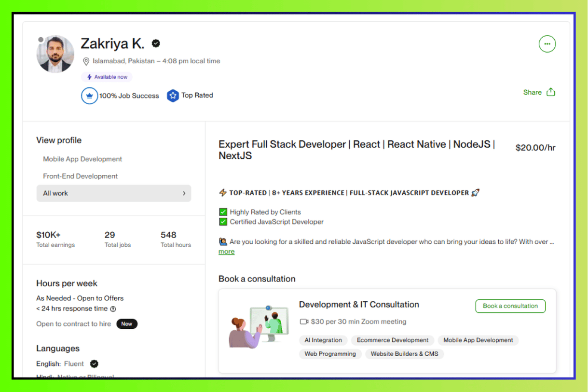Viewport: 588px width, 392px height.
Task: Click the Highly Rated by Clients checkmark
Action: point(223,212)
